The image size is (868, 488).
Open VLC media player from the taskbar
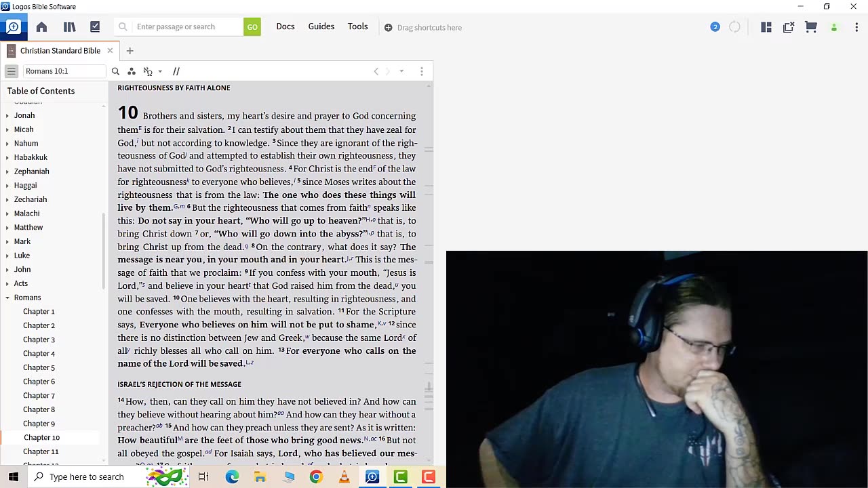(x=344, y=476)
